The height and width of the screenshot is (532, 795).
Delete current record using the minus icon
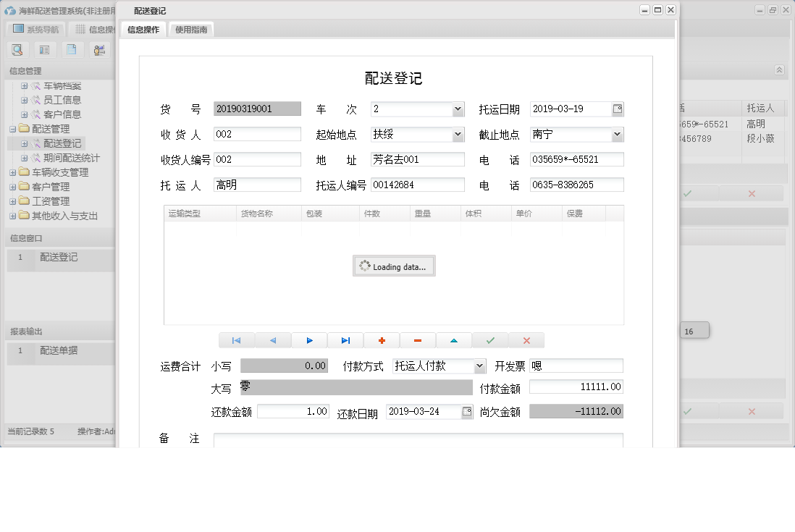(x=418, y=340)
